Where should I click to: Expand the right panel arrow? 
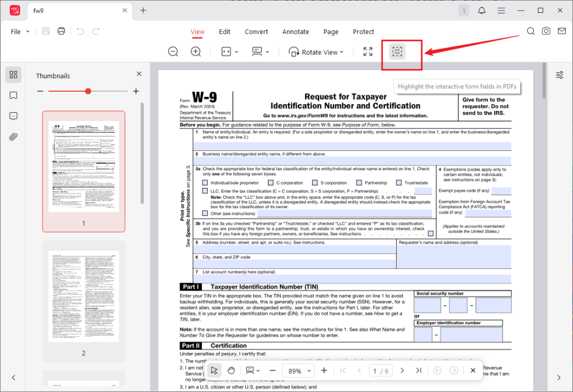pyautogui.click(x=559, y=377)
